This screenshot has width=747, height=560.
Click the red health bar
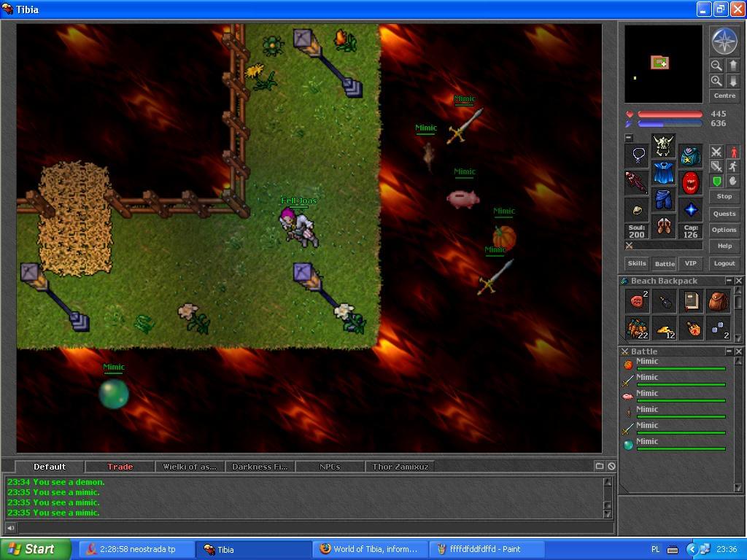pyautogui.click(x=670, y=114)
